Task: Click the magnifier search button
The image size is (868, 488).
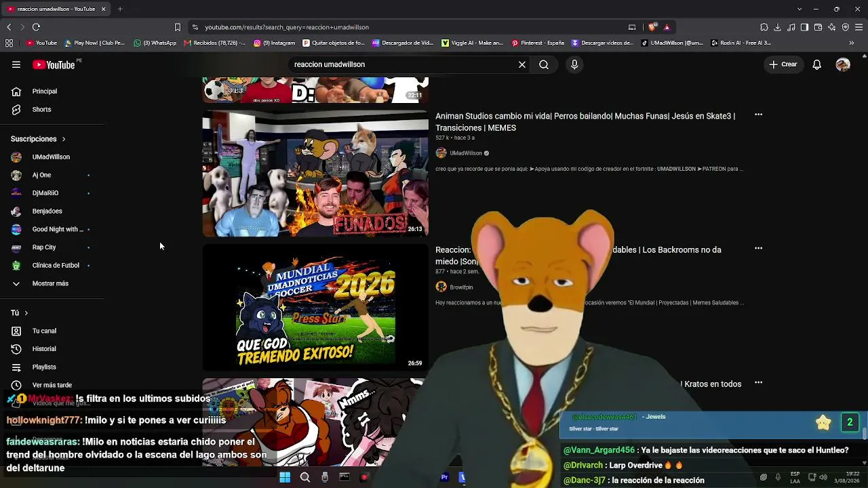Action: tap(544, 64)
